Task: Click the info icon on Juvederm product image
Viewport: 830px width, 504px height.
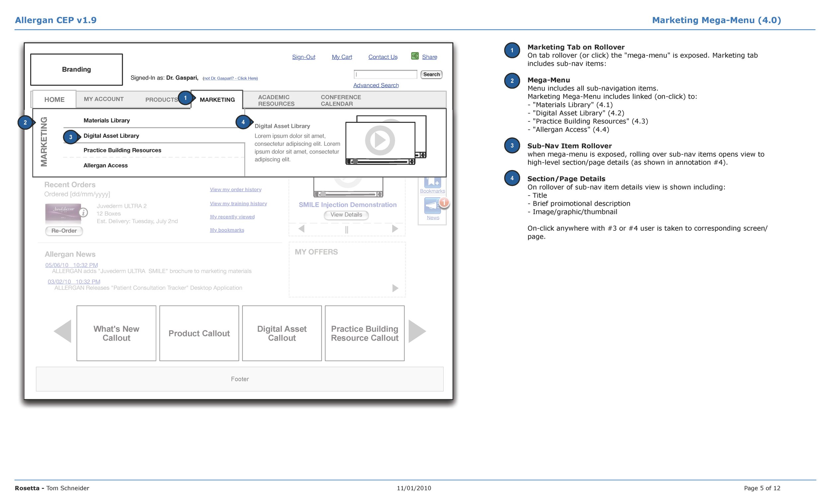Action: coord(84,212)
